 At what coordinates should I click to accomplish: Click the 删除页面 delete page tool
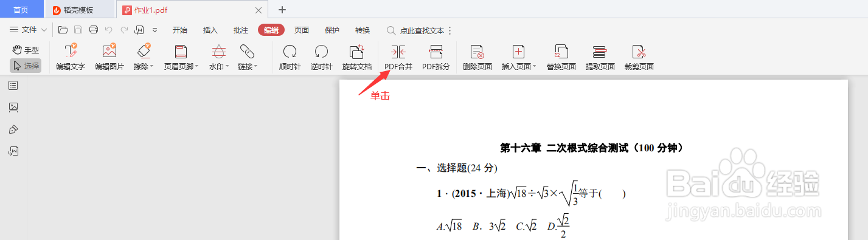coord(477,58)
